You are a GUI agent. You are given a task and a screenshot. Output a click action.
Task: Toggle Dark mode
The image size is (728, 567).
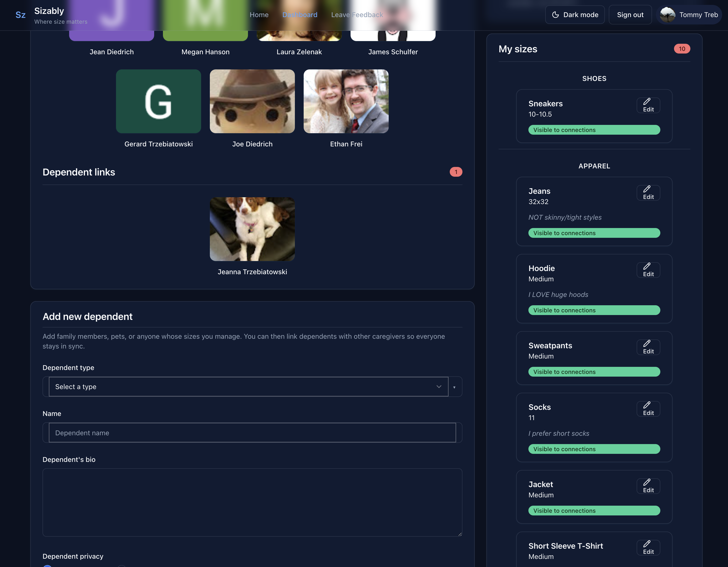575,15
